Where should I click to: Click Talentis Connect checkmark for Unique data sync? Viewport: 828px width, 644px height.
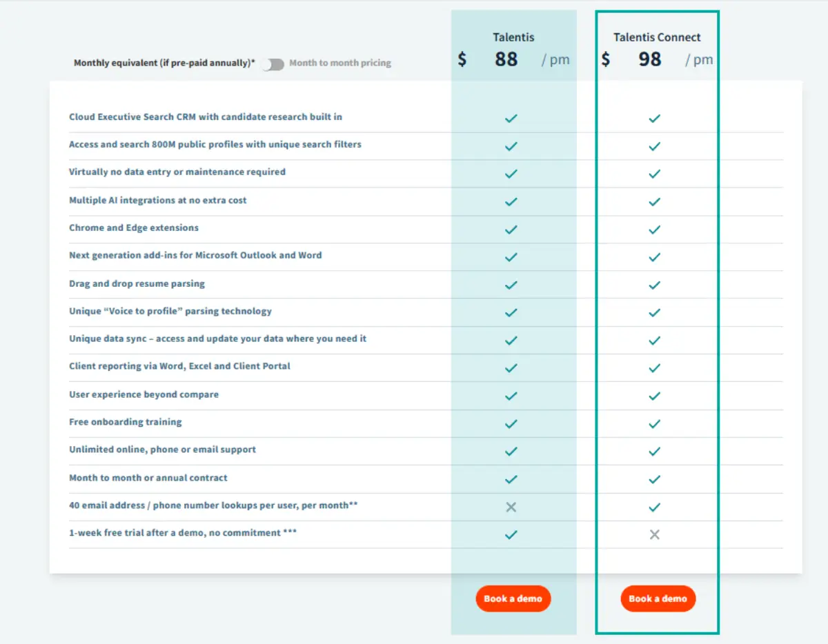click(654, 341)
